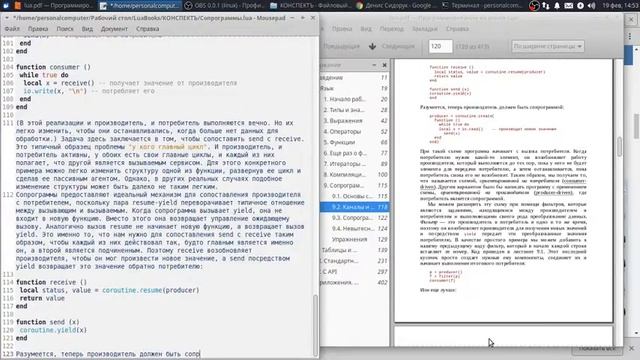Select outline entry '9.1. Основы с...'
Image resolution: width=640 pixels, height=360 pixels.
pos(355,196)
